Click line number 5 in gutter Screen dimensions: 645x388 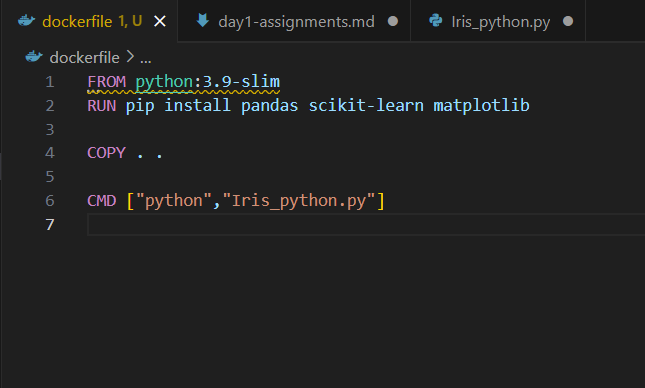click(50, 177)
